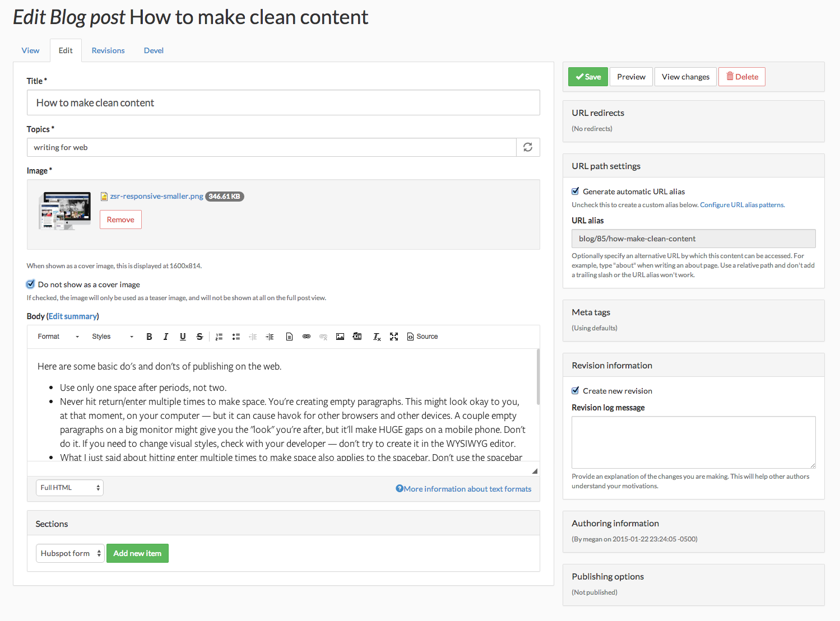Image resolution: width=840 pixels, height=621 pixels.
Task: Open the Devel tab
Action: 153,50
